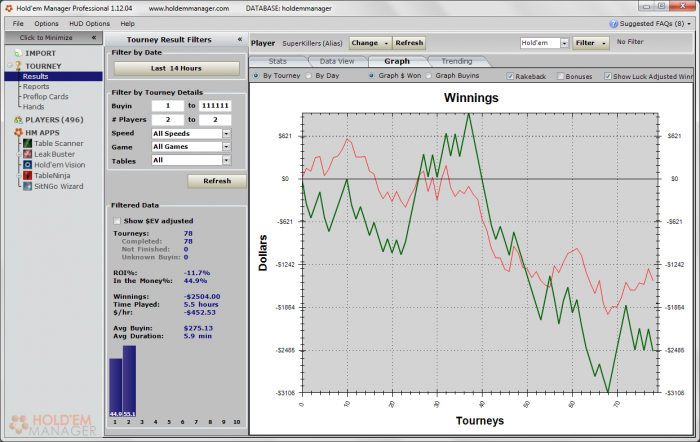Open the Help menu
Image resolution: width=700 pixels, height=442 pixels.
coord(127,24)
